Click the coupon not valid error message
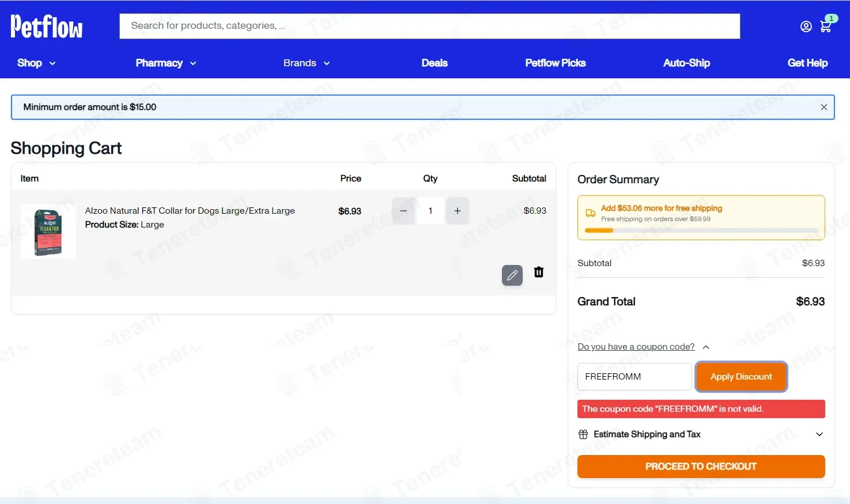850x504 pixels. [x=701, y=409]
